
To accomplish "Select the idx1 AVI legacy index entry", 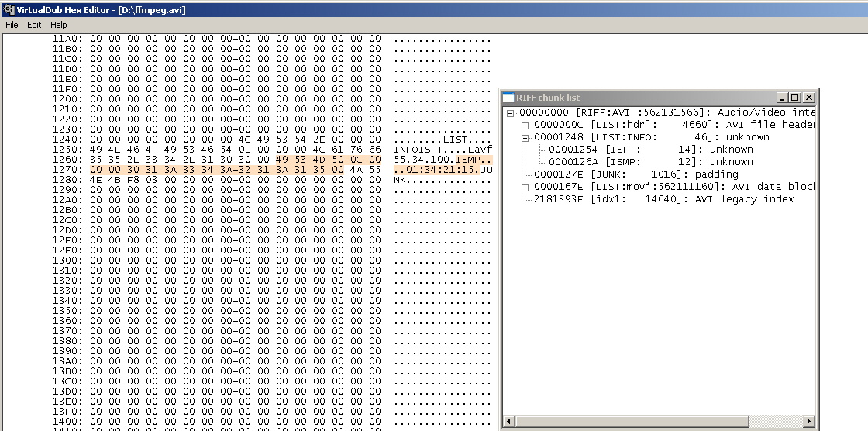I will click(663, 199).
